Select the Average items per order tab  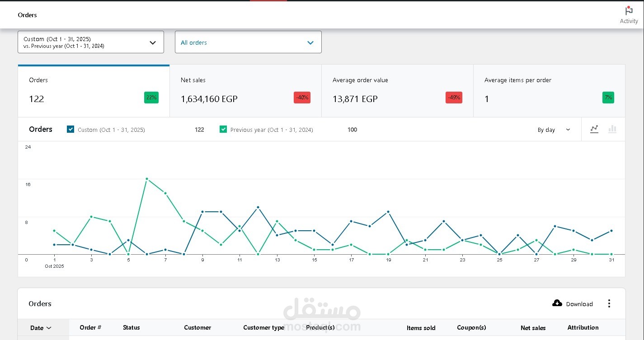point(549,91)
